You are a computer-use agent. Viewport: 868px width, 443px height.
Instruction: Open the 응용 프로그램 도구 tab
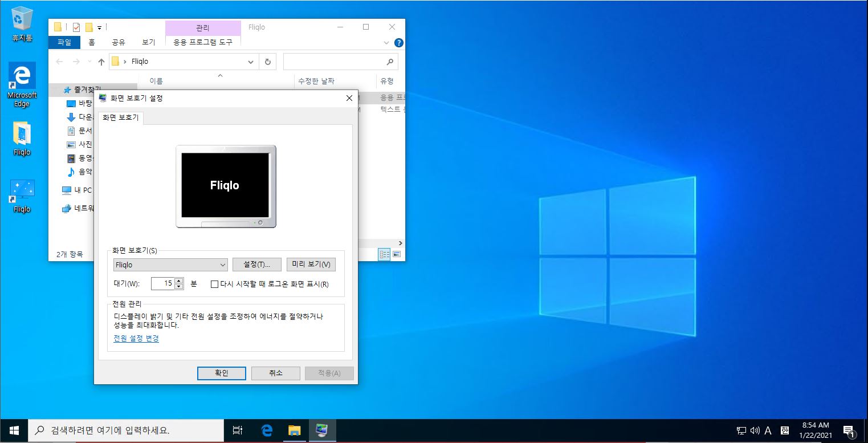pyautogui.click(x=203, y=42)
